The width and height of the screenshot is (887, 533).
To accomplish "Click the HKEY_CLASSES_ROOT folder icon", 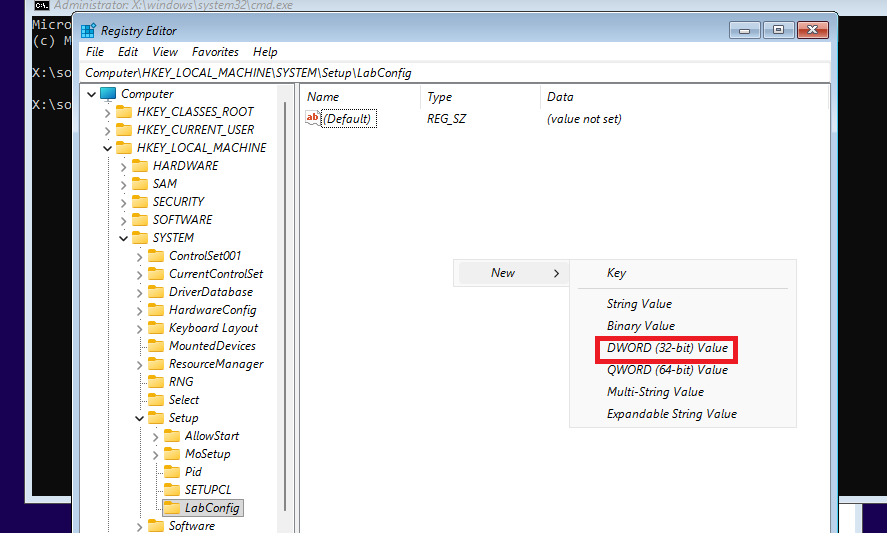I will click(124, 112).
